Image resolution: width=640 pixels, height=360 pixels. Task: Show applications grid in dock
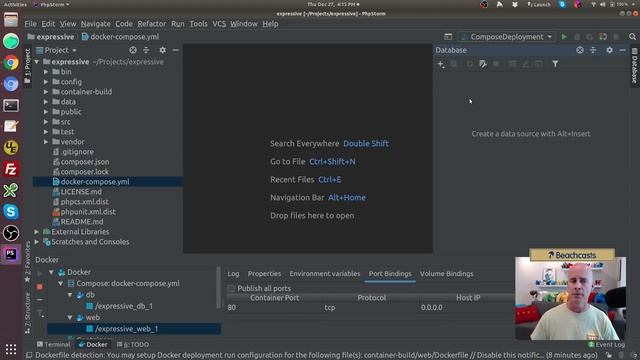(11, 349)
